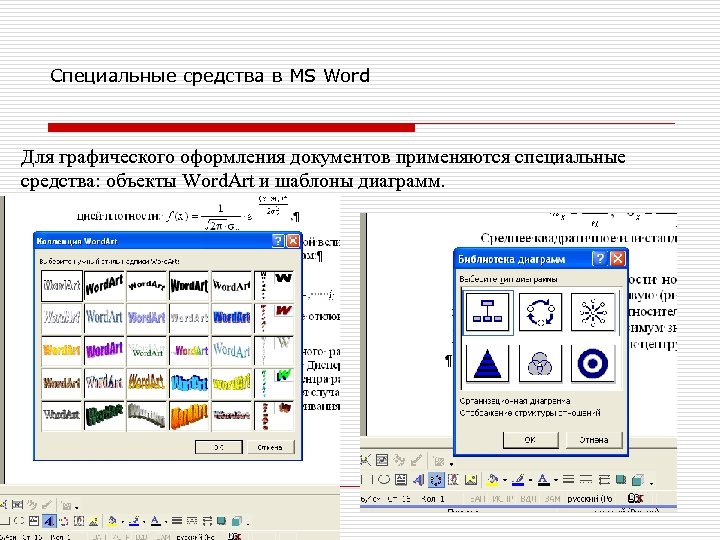Toggle ИСПР indicator in right window status bar
This screenshot has width=720, height=540.
point(503,499)
